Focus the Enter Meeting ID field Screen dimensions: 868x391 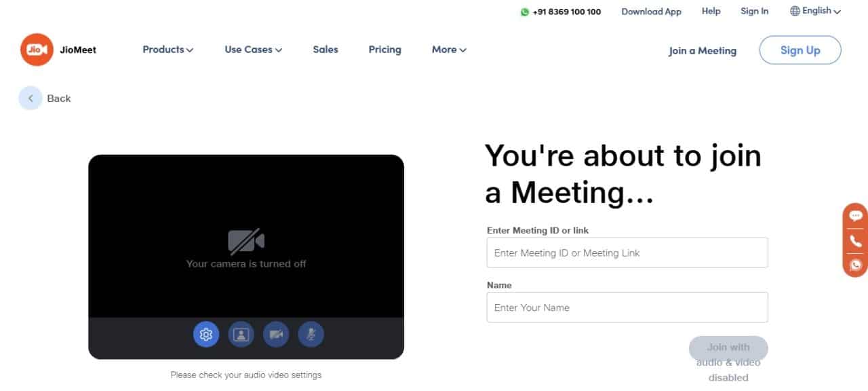click(627, 253)
